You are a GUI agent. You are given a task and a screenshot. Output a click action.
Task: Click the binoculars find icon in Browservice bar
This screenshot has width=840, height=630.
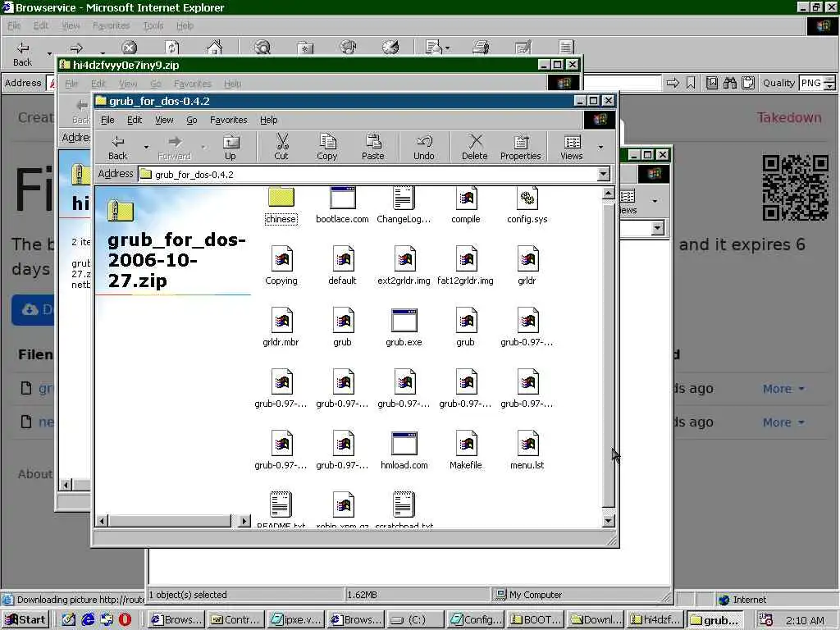tap(729, 83)
